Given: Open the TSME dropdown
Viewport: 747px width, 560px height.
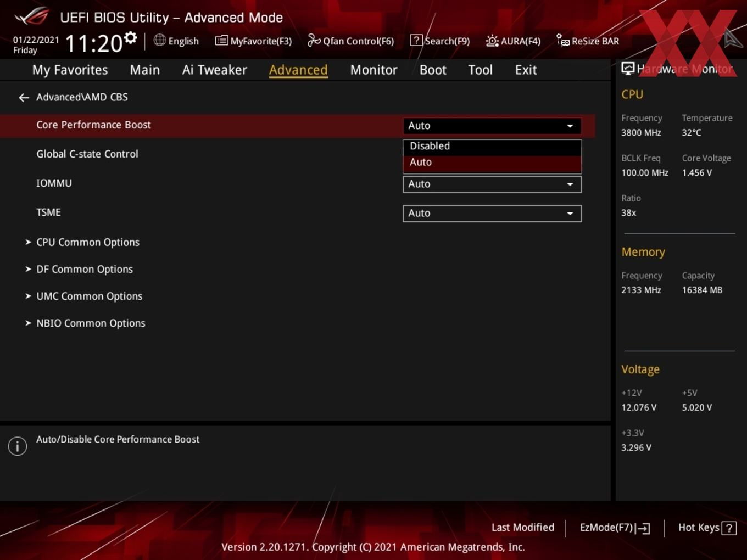Looking at the screenshot, I should [x=492, y=214].
